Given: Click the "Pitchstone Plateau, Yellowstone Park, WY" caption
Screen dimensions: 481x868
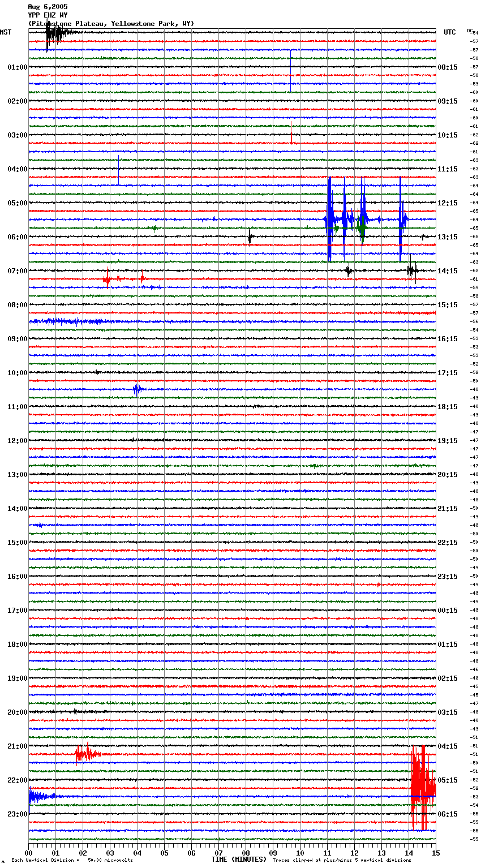Looking at the screenshot, I should 111,24.
